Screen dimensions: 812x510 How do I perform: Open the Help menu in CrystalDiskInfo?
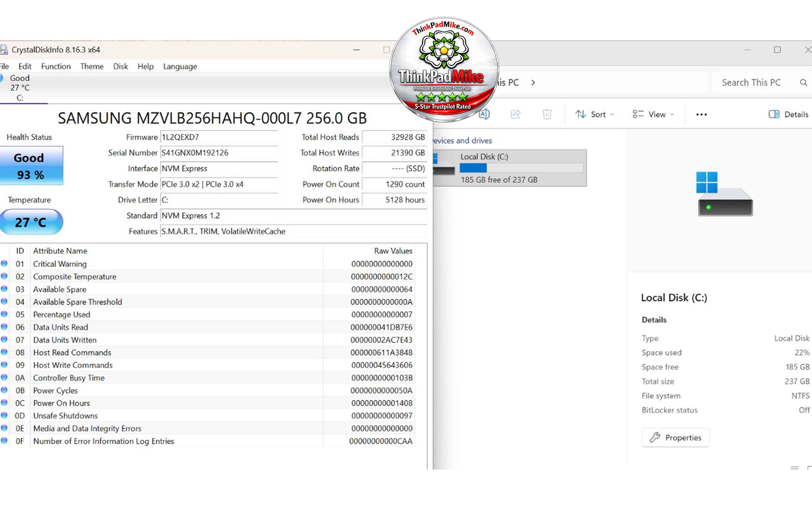[x=146, y=66]
